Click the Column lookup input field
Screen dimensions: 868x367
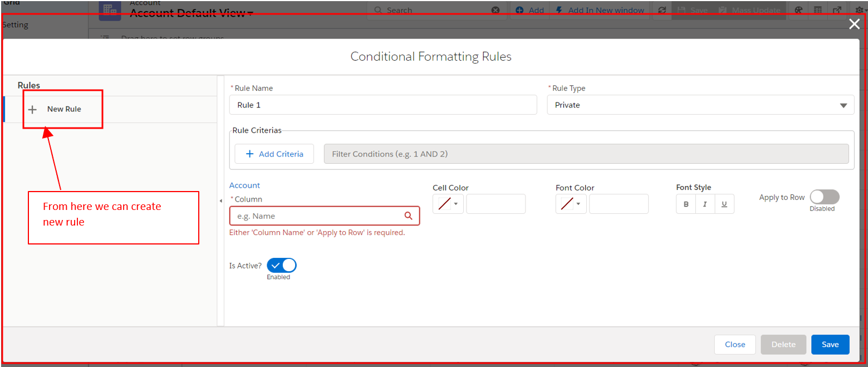tap(317, 216)
